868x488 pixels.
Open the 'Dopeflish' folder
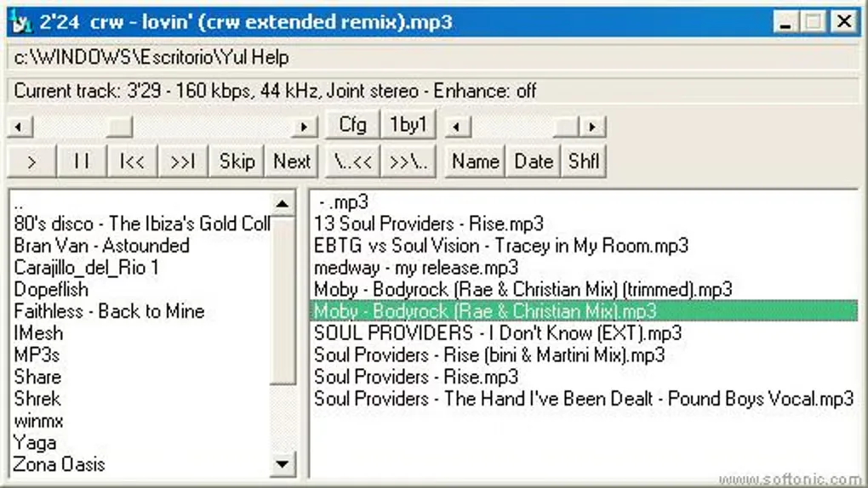pyautogui.click(x=51, y=289)
